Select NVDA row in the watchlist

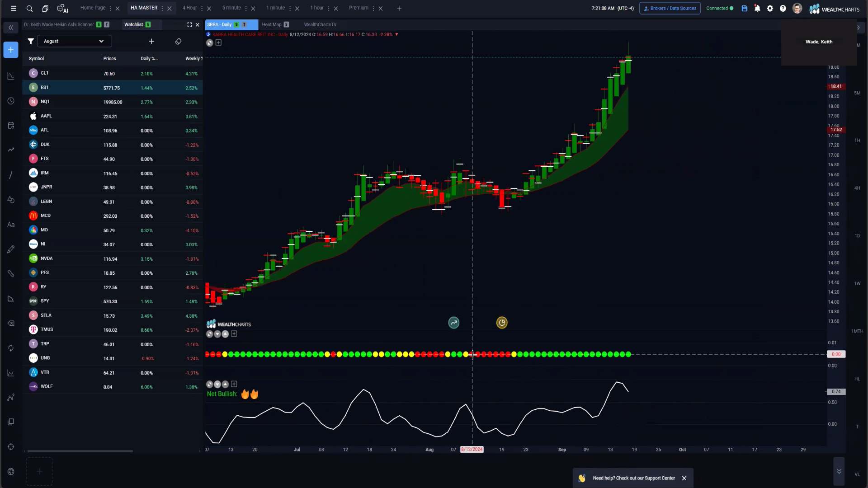tap(113, 259)
